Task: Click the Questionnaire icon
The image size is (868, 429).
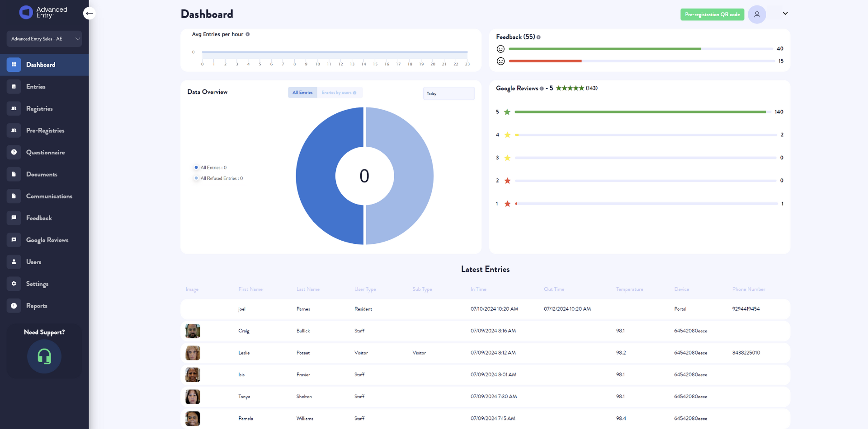Action: [14, 152]
